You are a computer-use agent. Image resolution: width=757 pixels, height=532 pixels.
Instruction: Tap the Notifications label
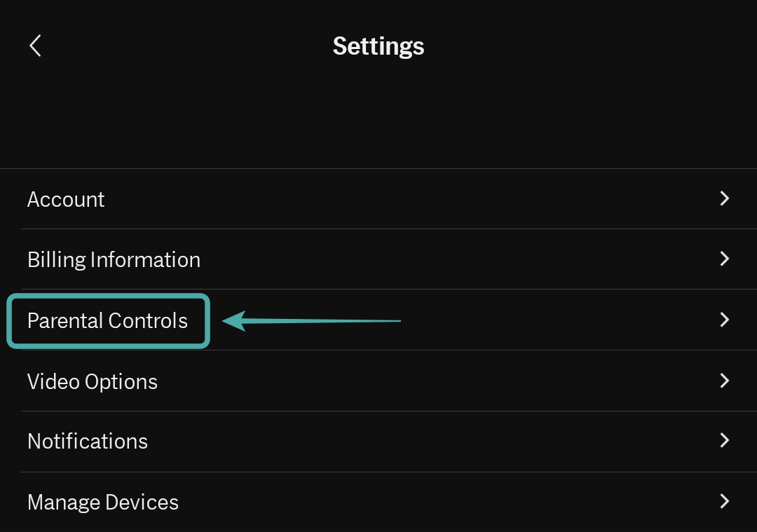point(88,442)
